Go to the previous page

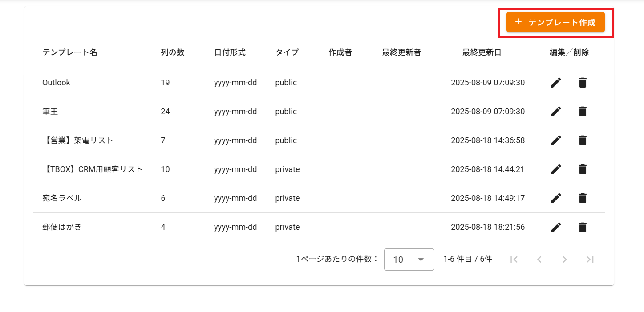(x=539, y=260)
